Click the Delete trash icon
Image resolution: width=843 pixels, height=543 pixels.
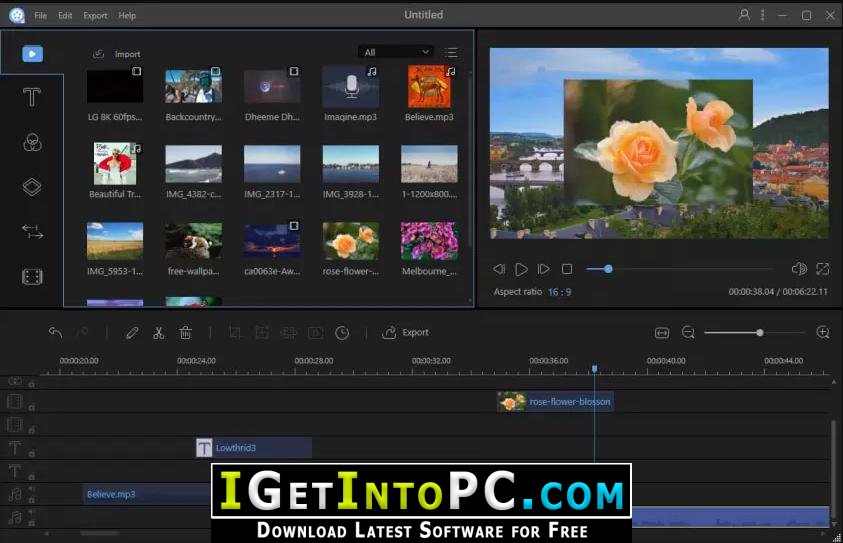185,333
